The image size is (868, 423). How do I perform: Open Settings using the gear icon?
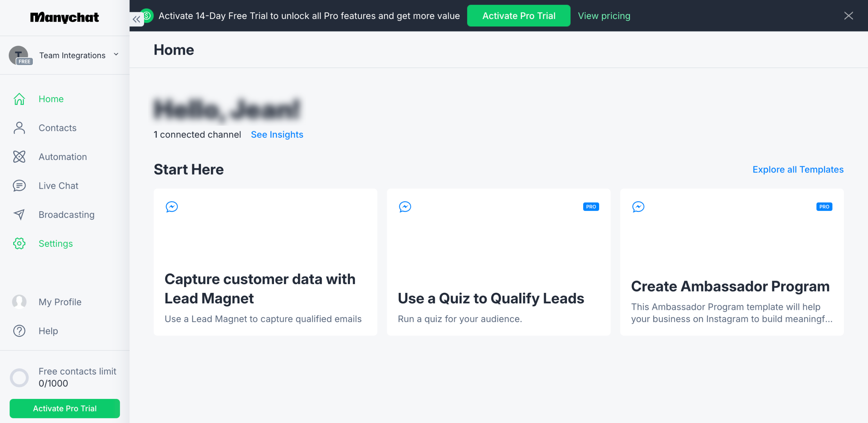click(x=19, y=243)
